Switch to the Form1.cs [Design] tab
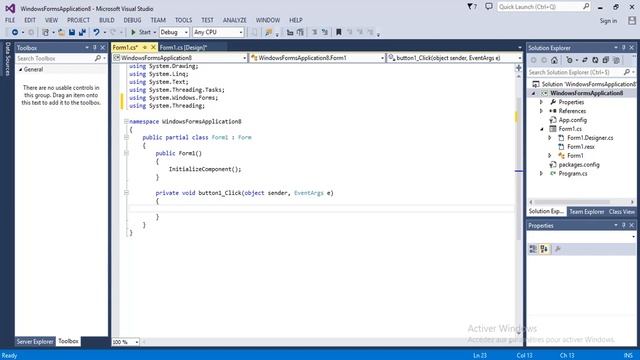The height and width of the screenshot is (360, 640). pos(184,48)
